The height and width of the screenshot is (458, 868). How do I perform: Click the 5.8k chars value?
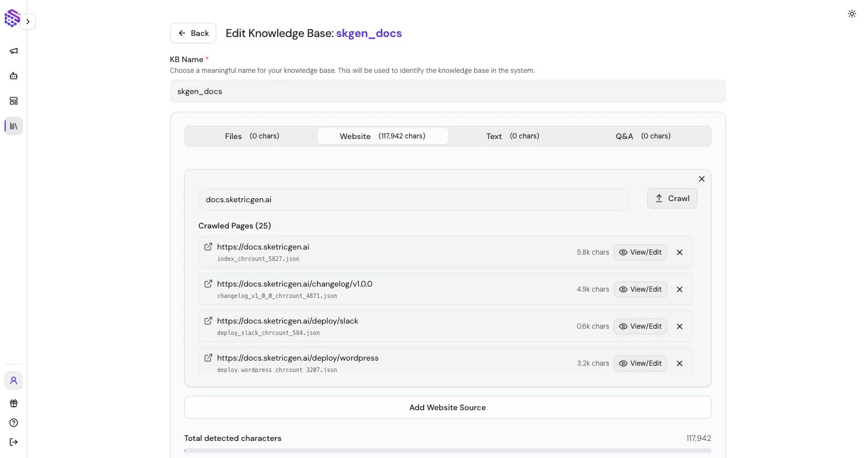coord(593,252)
